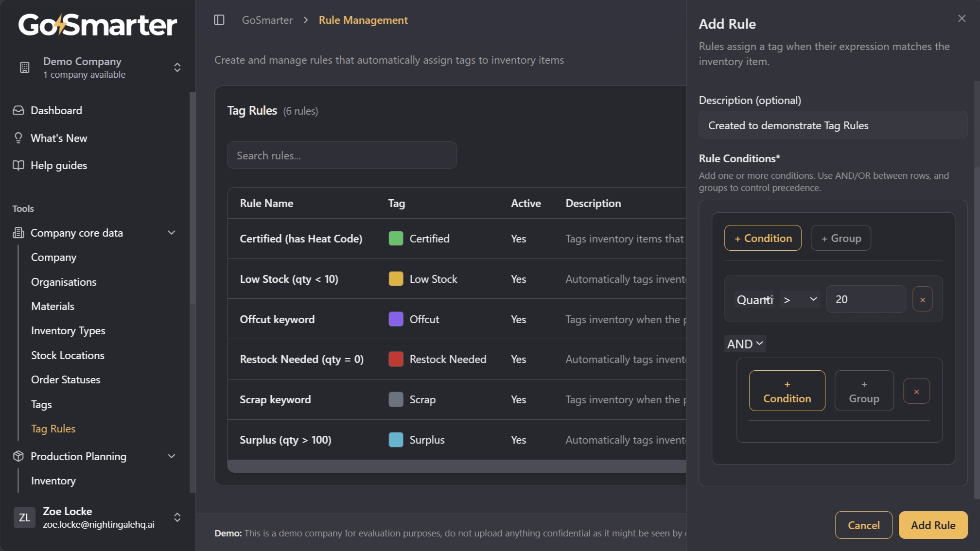Image resolution: width=980 pixels, height=551 pixels.
Task: Go to Stock Locations page
Action: 68,355
